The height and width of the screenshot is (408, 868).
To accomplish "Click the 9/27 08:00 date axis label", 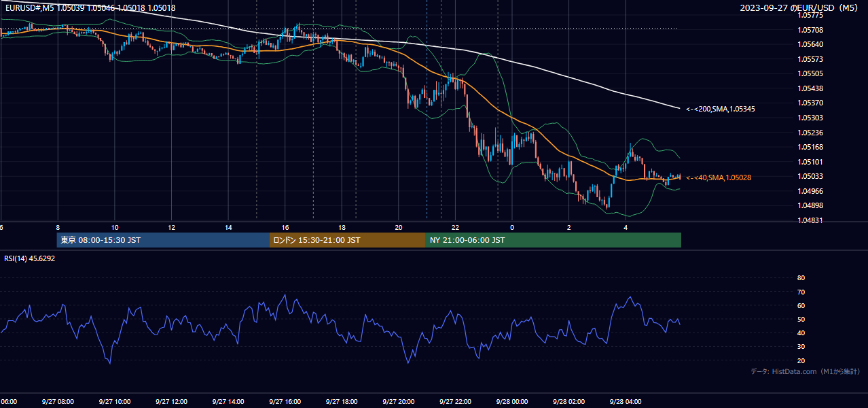I will [58, 401].
